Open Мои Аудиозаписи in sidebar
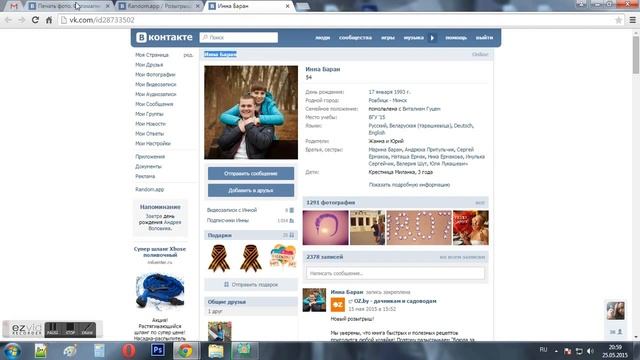 pyautogui.click(x=156, y=94)
